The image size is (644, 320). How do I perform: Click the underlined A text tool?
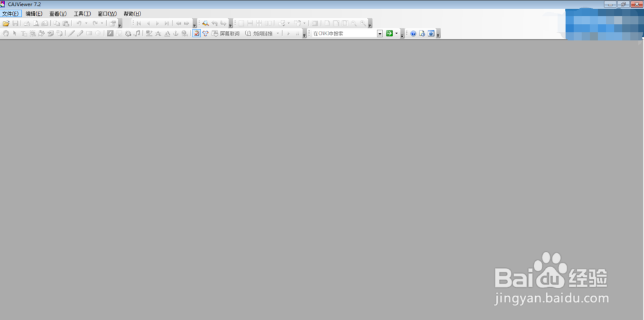pos(167,33)
